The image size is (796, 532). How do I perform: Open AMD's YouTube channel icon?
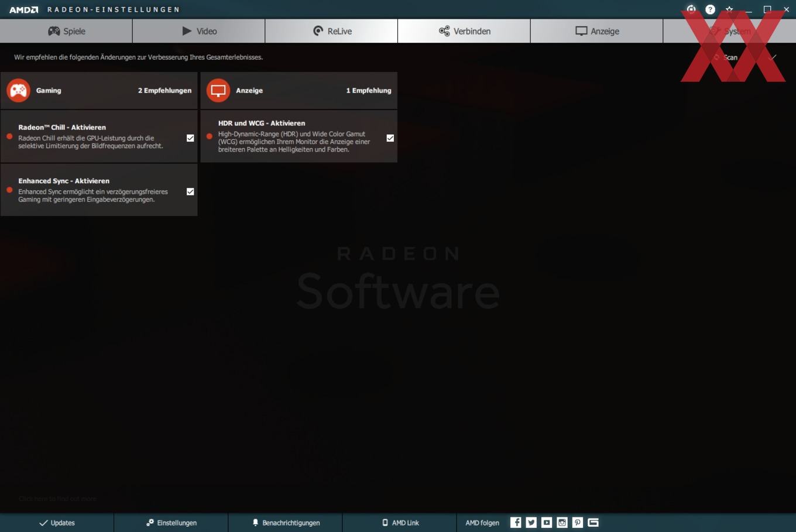pyautogui.click(x=547, y=523)
